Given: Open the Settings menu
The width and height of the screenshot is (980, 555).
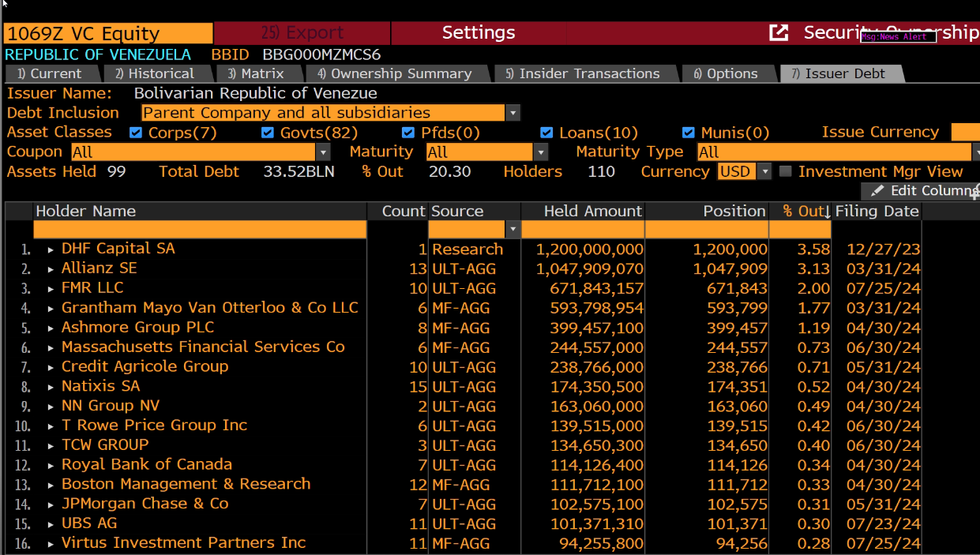Looking at the screenshot, I should click(479, 33).
